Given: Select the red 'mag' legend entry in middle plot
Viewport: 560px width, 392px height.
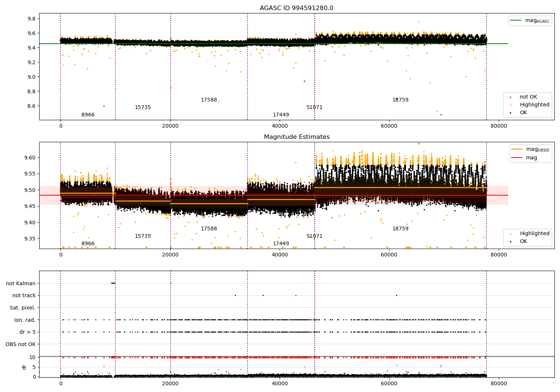Looking at the screenshot, I should pos(525,158).
